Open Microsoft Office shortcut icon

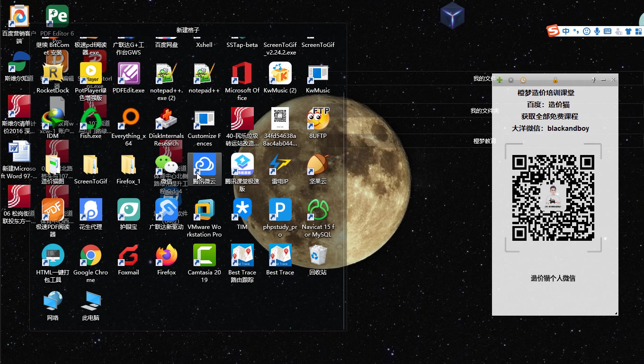242,82
